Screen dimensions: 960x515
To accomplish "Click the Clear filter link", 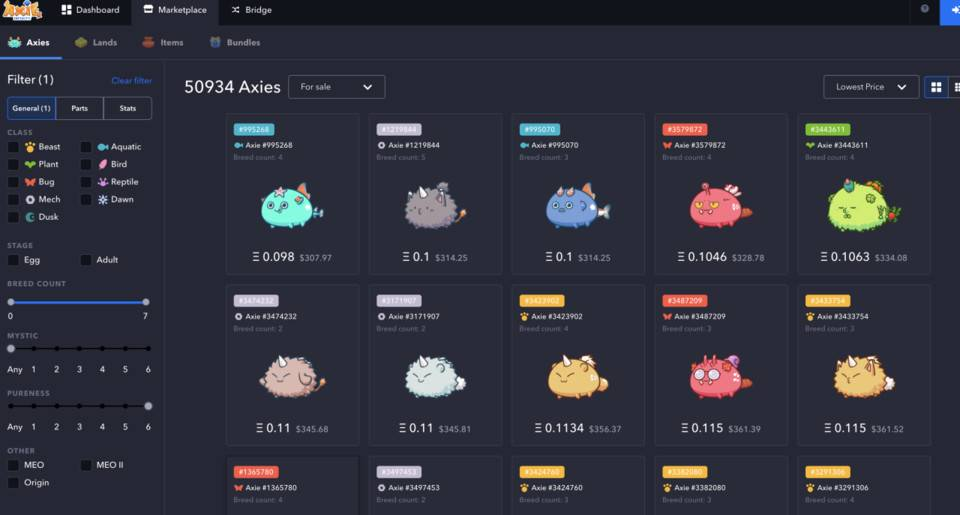I will (131, 80).
